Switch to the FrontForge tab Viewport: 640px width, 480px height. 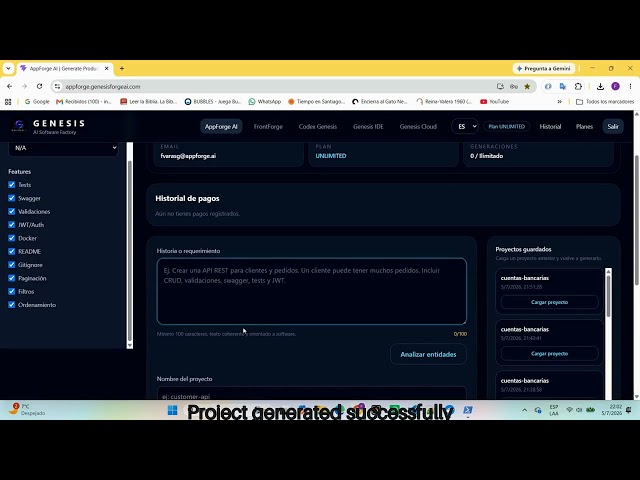(x=268, y=127)
